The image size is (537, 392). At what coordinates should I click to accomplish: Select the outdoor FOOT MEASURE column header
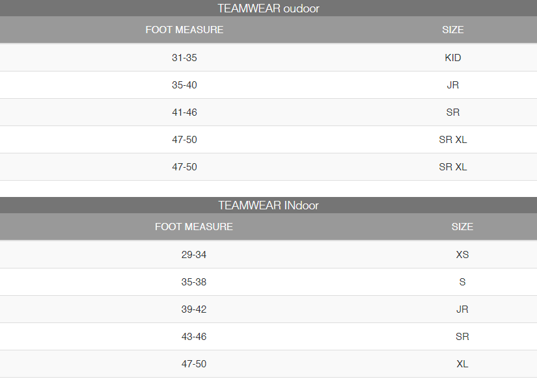(184, 30)
